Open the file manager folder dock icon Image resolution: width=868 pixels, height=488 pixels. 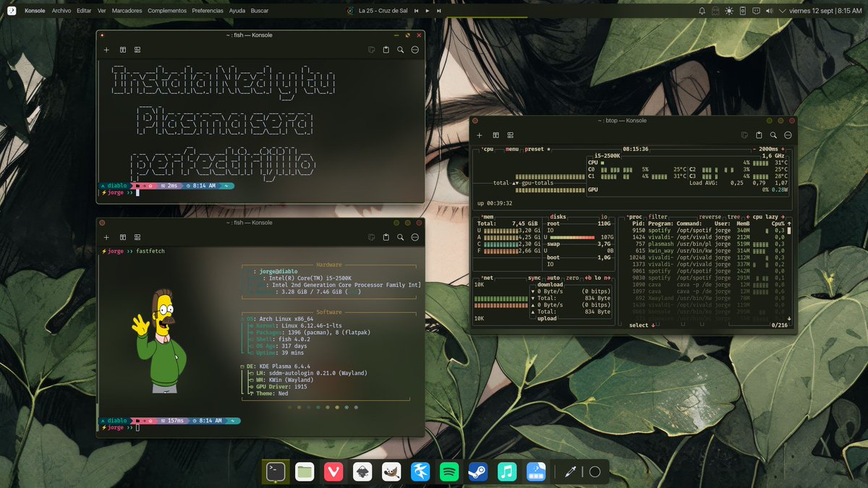pyautogui.click(x=305, y=472)
